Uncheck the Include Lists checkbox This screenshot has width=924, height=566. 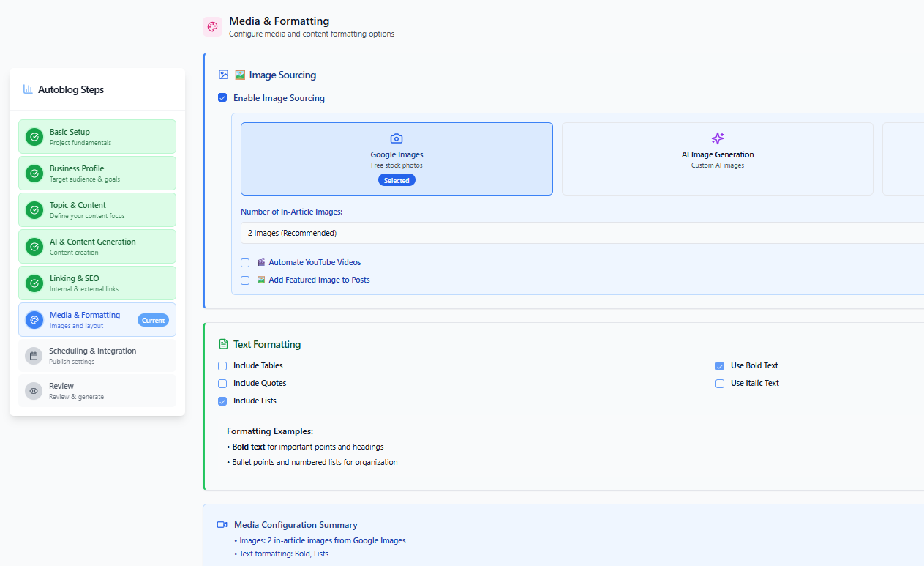[222, 401]
